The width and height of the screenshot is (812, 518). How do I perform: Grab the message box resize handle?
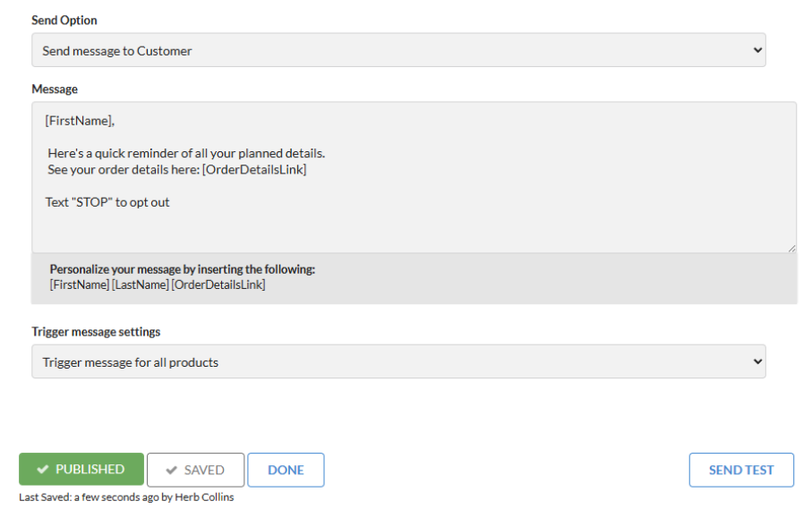[791, 248]
